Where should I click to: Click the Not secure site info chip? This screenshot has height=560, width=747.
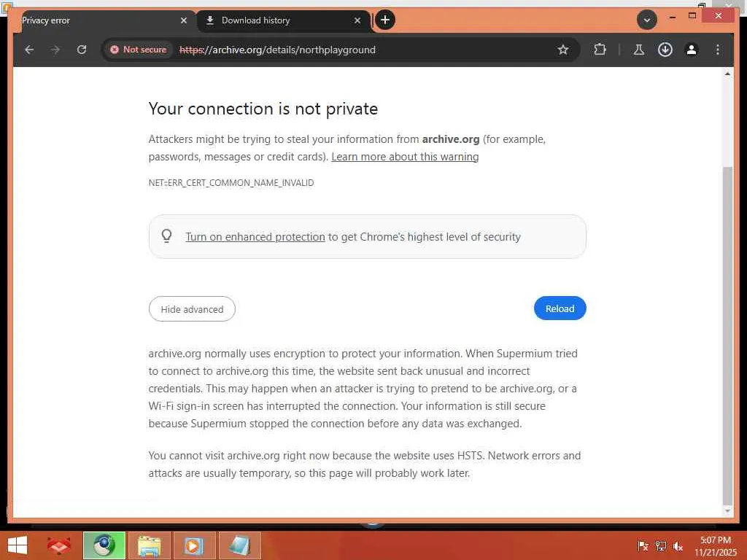click(x=138, y=50)
